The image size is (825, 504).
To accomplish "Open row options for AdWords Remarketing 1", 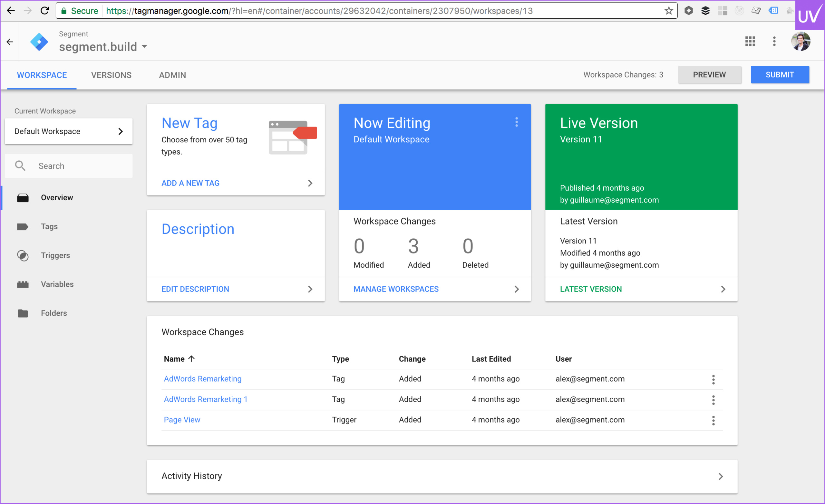I will click(x=713, y=400).
